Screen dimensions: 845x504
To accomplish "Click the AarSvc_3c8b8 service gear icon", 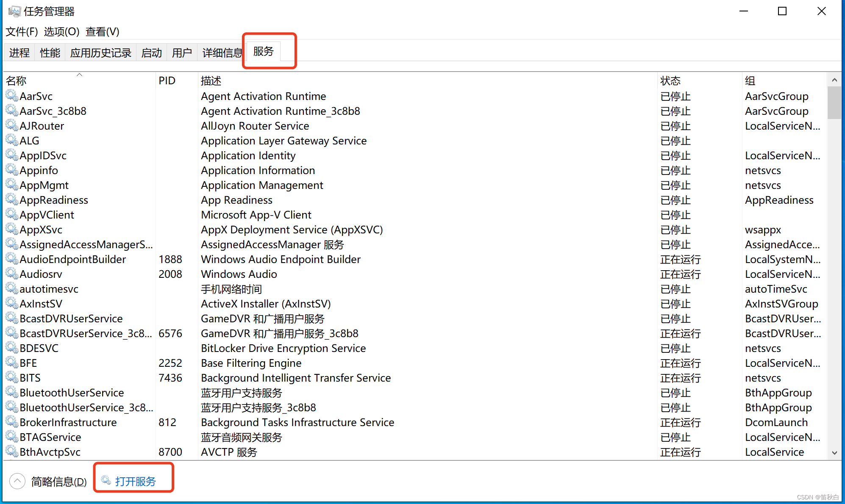I will [x=12, y=111].
